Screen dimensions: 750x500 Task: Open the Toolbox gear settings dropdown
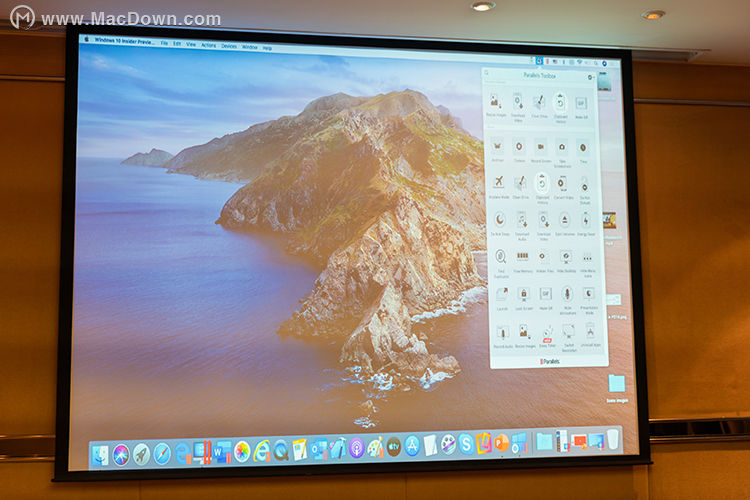tap(591, 77)
